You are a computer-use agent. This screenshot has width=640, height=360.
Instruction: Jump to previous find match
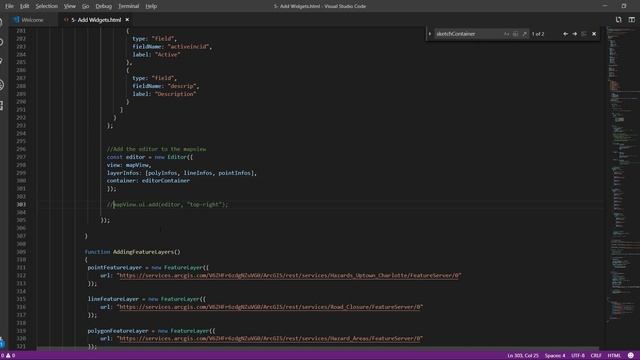(565, 34)
